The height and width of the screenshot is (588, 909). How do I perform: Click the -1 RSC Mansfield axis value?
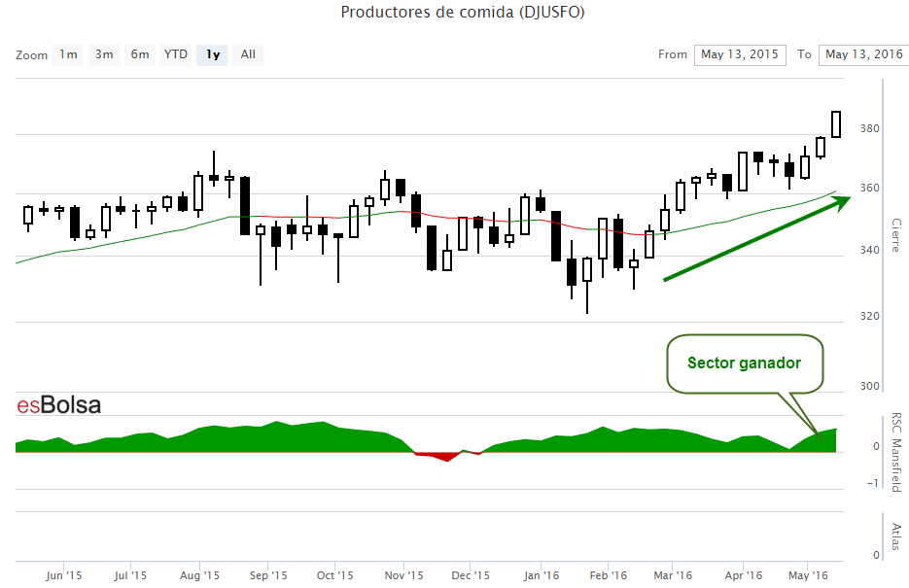tap(873, 483)
